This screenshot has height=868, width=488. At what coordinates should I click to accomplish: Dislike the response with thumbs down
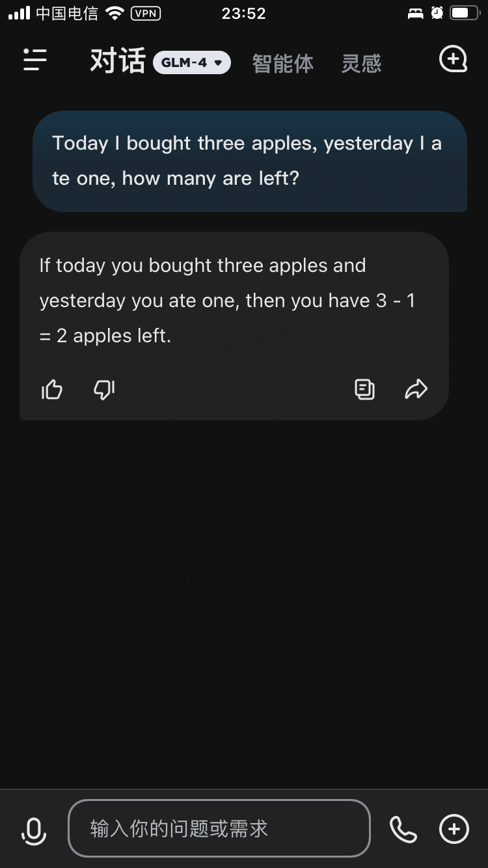(x=104, y=390)
